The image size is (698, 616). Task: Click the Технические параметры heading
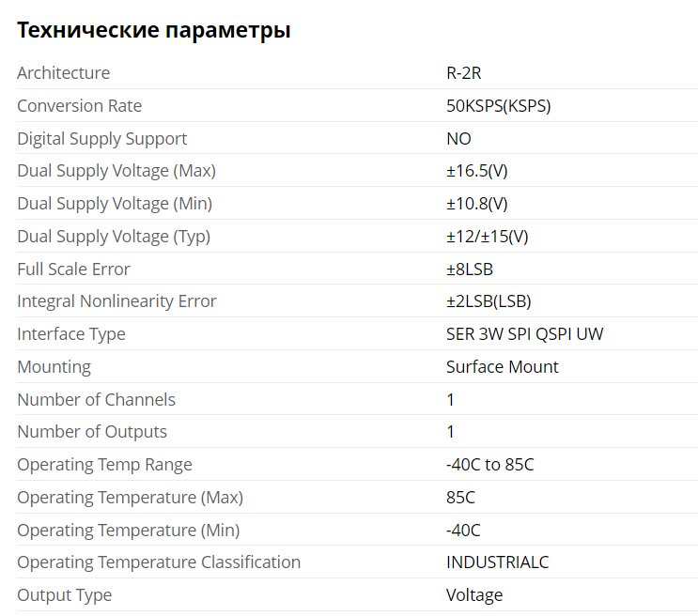(154, 31)
